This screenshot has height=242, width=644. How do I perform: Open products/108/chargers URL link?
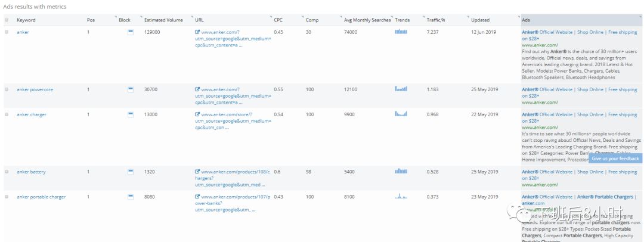click(x=233, y=178)
